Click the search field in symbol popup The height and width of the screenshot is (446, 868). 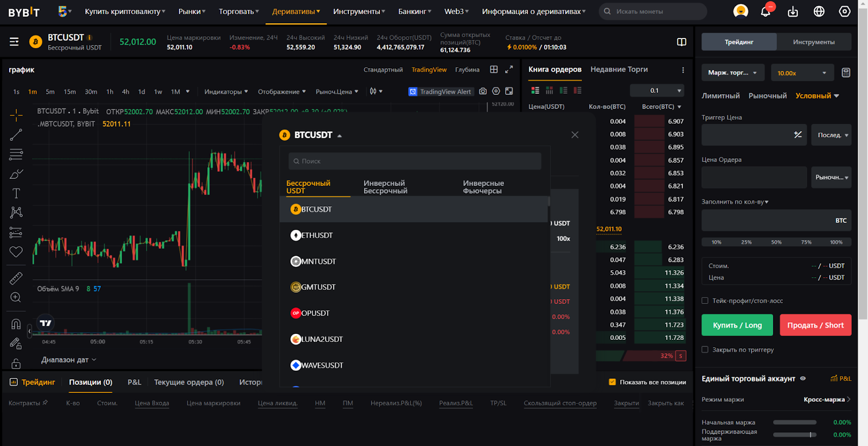point(415,161)
